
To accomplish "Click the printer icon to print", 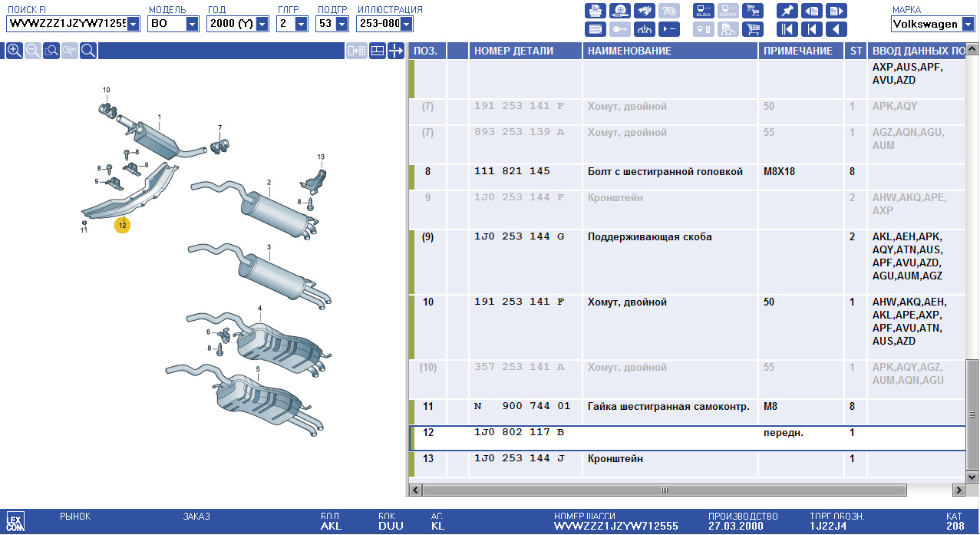I will [x=595, y=11].
